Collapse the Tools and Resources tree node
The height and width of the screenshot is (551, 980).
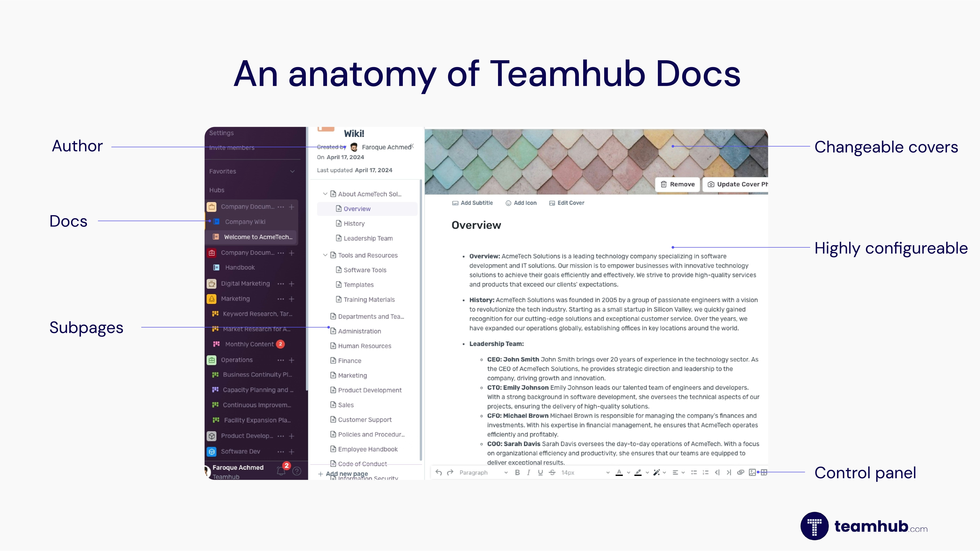click(x=325, y=255)
